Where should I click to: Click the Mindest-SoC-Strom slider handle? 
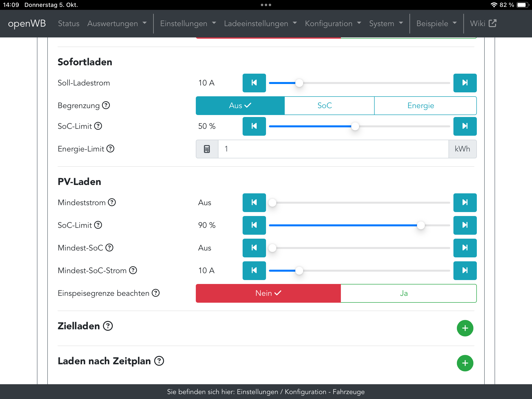point(299,270)
